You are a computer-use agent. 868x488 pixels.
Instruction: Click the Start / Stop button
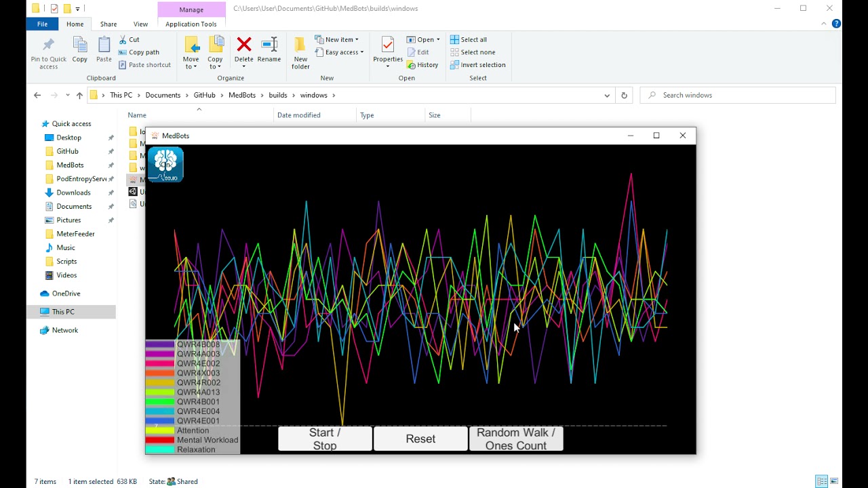325,439
